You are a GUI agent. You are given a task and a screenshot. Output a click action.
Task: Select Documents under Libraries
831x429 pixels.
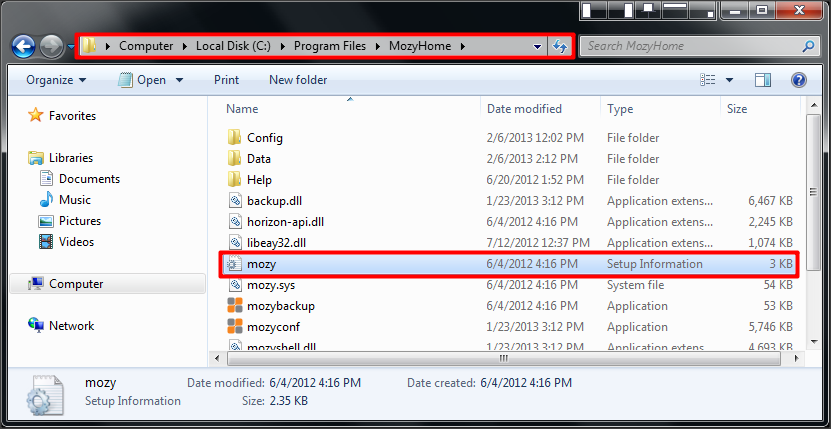[89, 179]
